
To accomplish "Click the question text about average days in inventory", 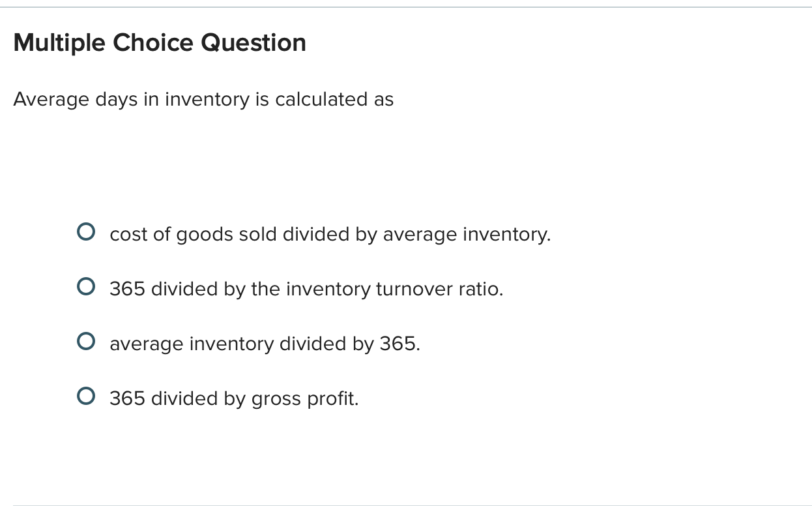I will point(204,100).
